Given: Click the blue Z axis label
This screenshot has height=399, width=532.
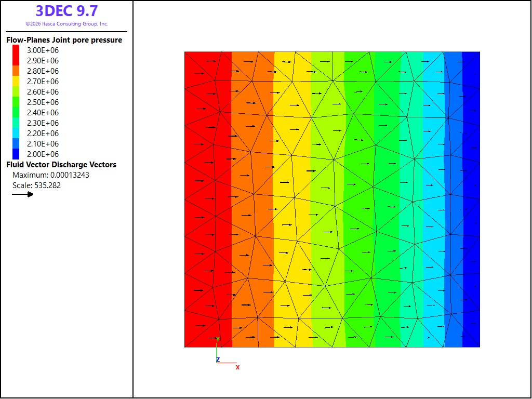Looking at the screenshot, I should point(218,360).
